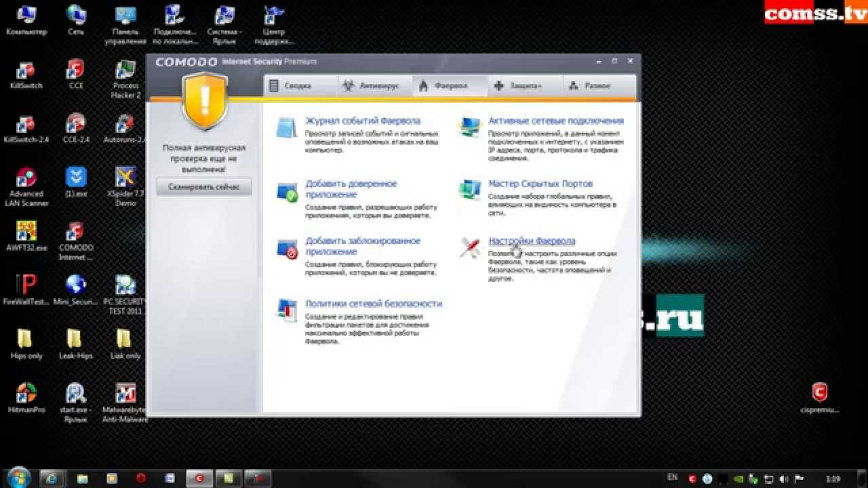868x488 pixels.
Task: Click the volume icon in system tray
Action: [783, 478]
